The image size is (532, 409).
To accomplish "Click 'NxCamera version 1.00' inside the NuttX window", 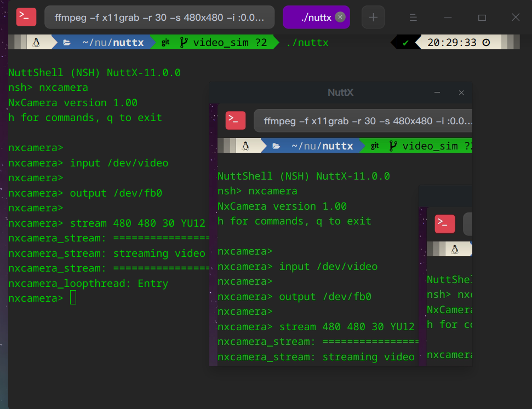I will (282, 206).
